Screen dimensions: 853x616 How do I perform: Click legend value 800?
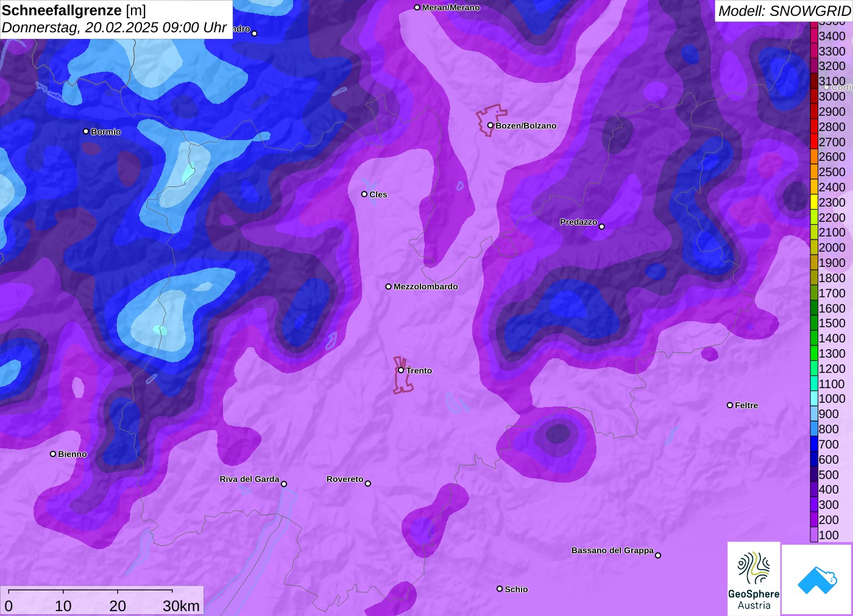829,429
